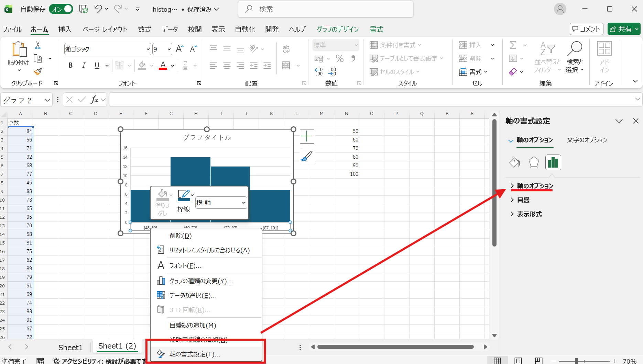Click the search box in the title bar
643x364 pixels.
[325, 9]
